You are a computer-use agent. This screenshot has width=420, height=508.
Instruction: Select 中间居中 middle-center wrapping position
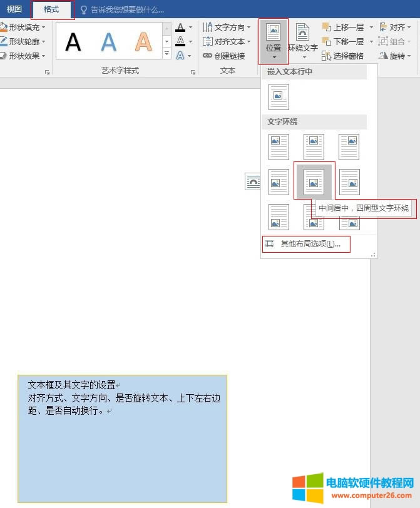coord(314,182)
